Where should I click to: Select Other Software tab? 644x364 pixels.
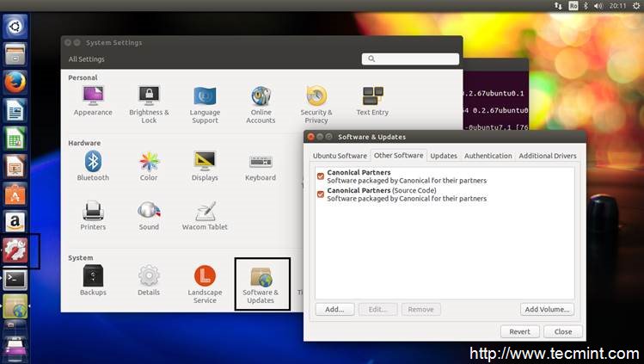398,155
